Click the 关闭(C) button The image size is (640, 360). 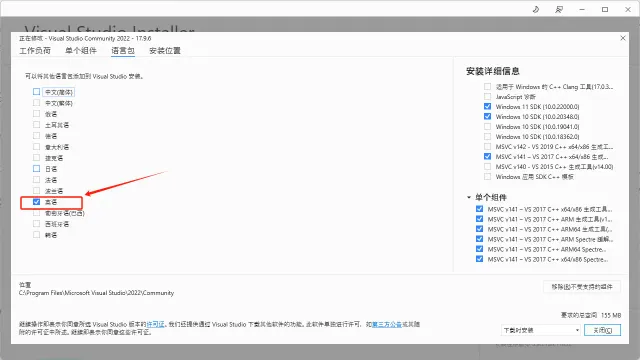tap(602, 330)
